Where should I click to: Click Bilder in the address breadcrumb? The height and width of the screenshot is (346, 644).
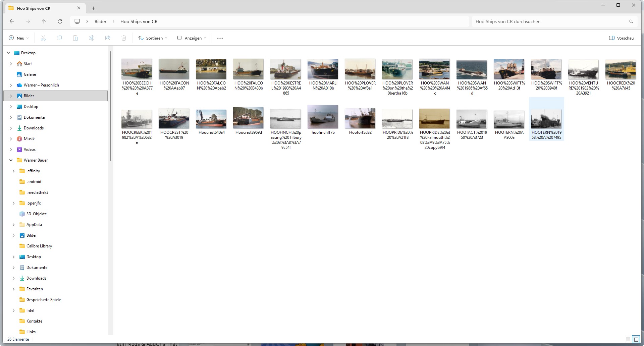pyautogui.click(x=100, y=21)
